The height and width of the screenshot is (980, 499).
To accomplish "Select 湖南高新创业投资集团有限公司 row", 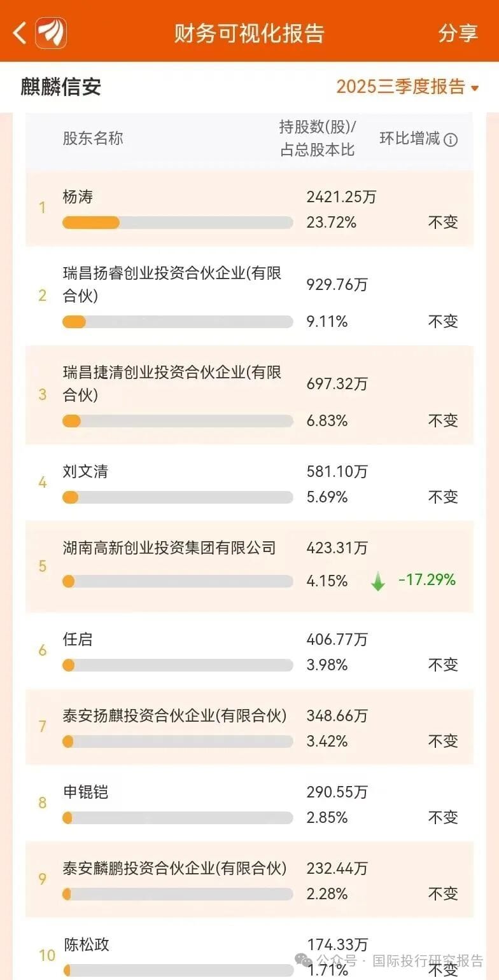I will pyautogui.click(x=169, y=548).
